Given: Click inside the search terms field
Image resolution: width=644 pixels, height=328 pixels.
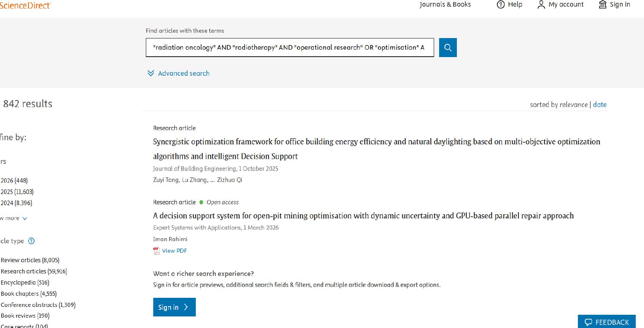Looking at the screenshot, I should pyautogui.click(x=290, y=48).
